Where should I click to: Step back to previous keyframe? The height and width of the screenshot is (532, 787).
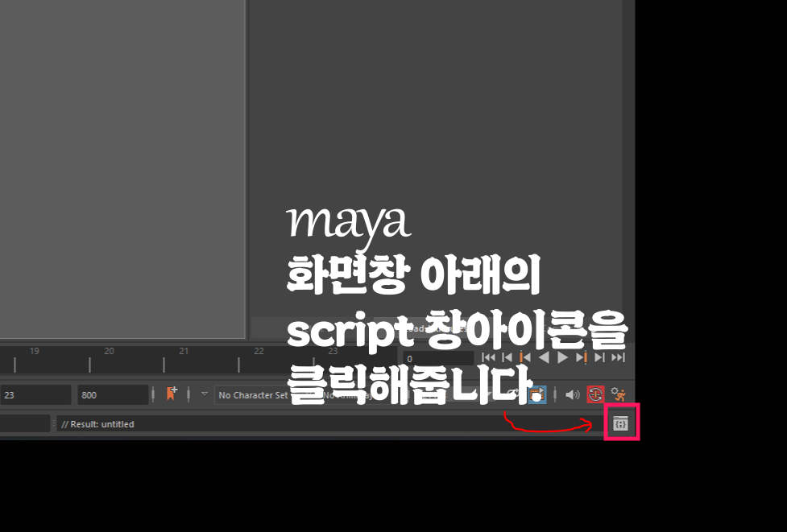(525, 357)
